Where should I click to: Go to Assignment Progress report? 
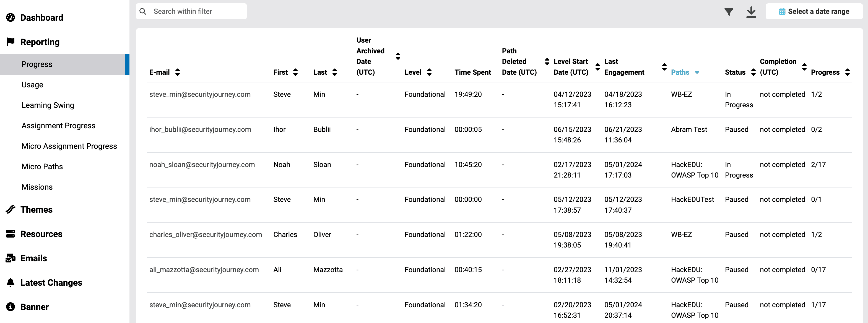58,126
